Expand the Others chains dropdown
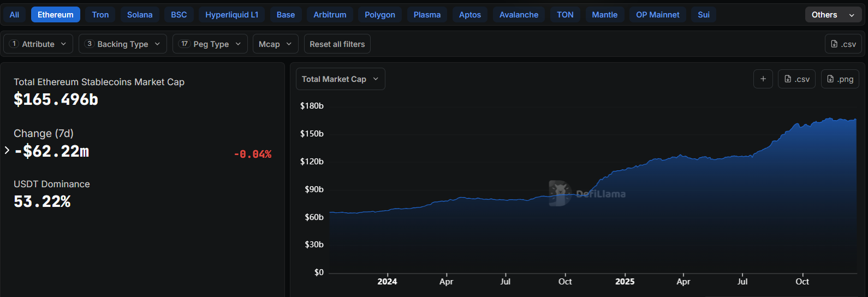 833,15
